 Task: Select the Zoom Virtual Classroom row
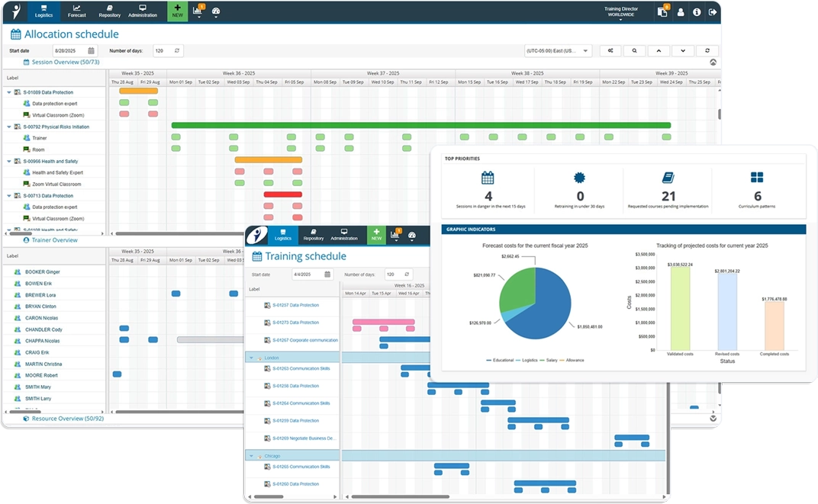(x=54, y=184)
